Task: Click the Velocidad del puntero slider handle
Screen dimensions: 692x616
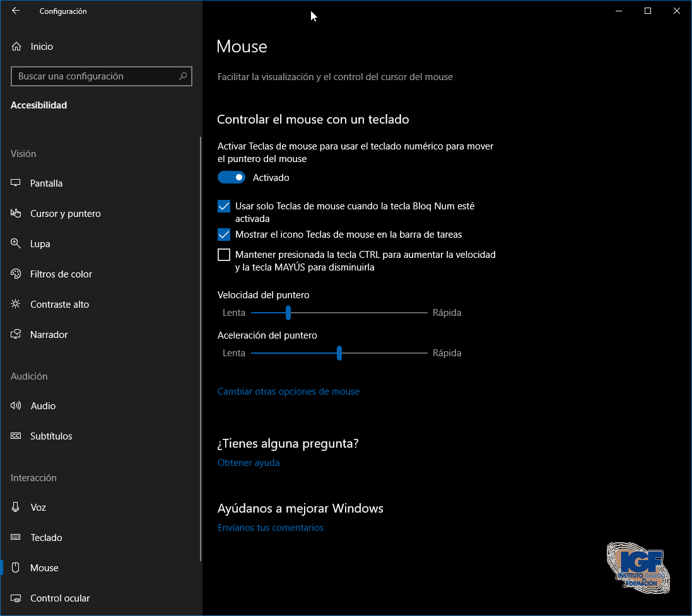Action: pos(288,313)
